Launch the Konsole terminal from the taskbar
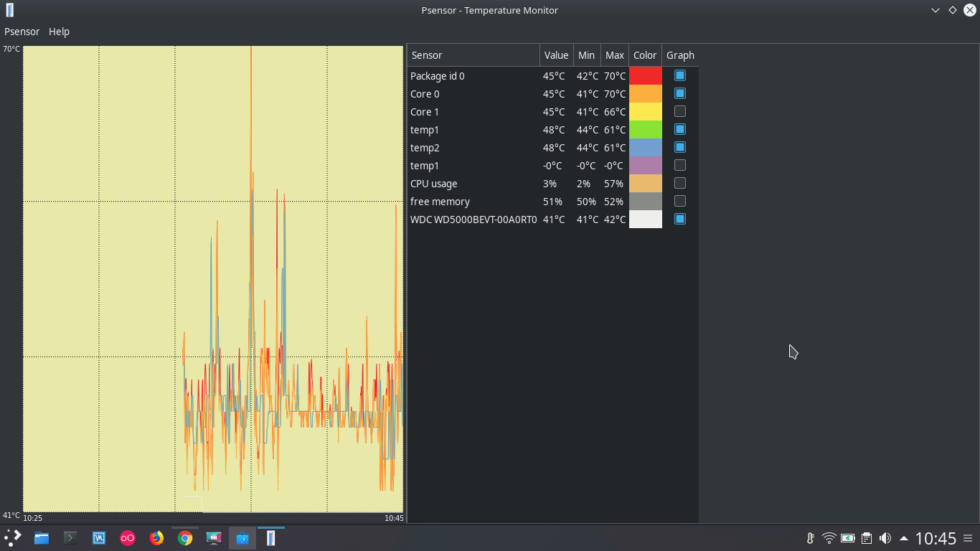This screenshot has height=551, width=980. point(70,537)
